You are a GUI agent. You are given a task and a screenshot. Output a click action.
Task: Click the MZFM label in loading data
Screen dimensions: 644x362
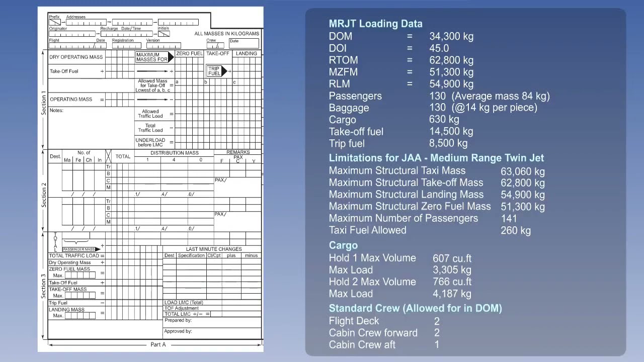tap(344, 72)
